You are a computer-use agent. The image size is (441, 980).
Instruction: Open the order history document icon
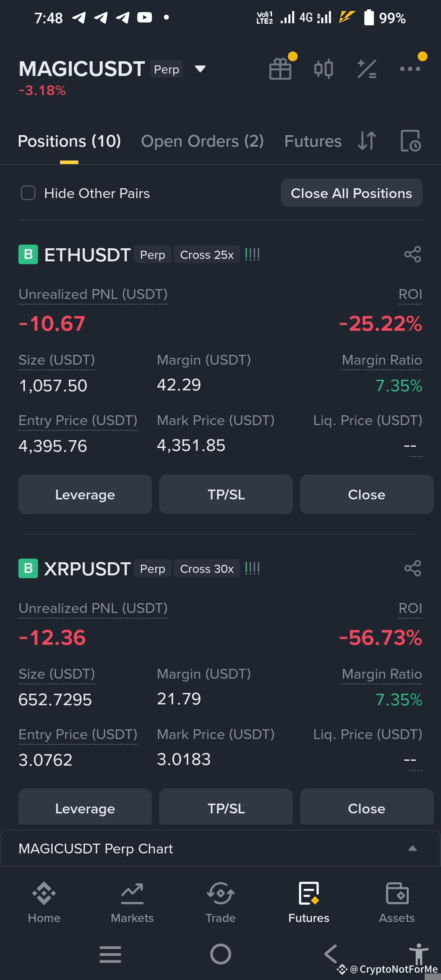(x=410, y=141)
